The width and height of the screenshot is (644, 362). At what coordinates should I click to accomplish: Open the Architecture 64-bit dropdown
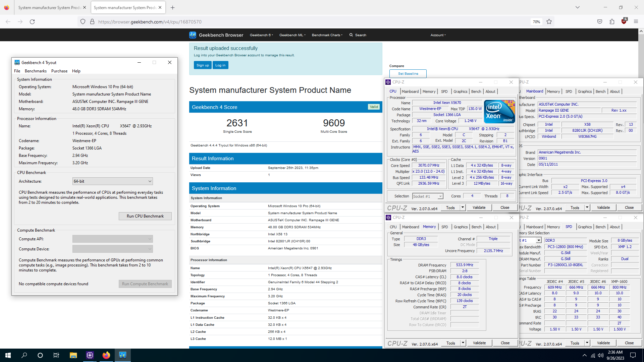tap(113, 181)
